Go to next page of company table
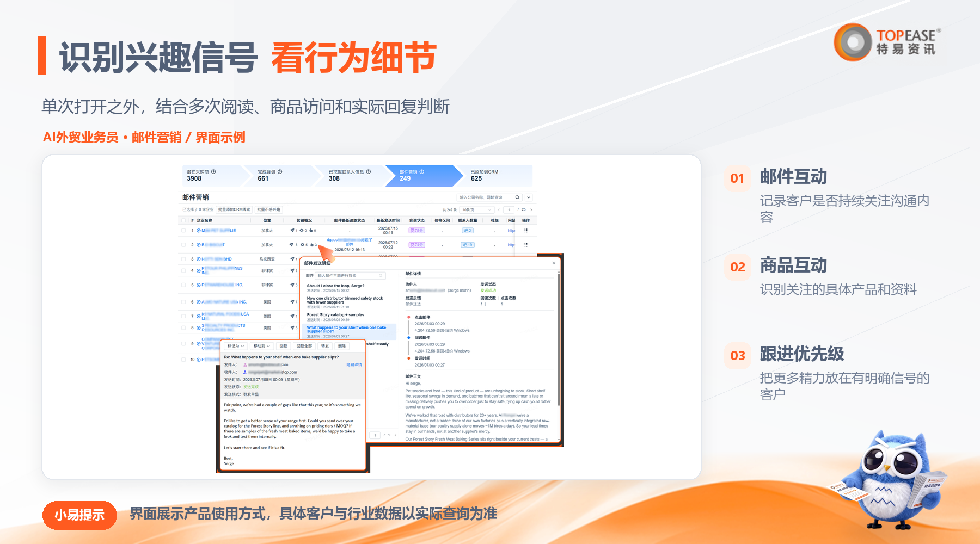 coord(531,209)
